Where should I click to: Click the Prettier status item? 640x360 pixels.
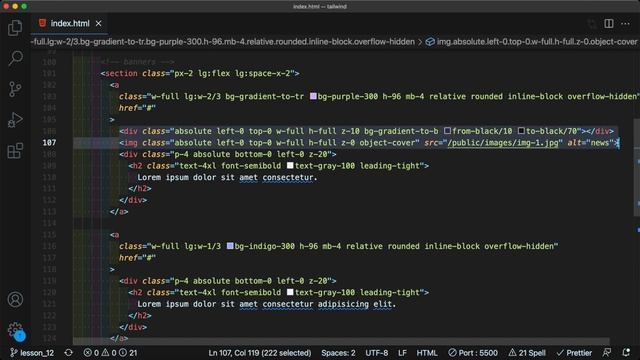[x=574, y=353]
